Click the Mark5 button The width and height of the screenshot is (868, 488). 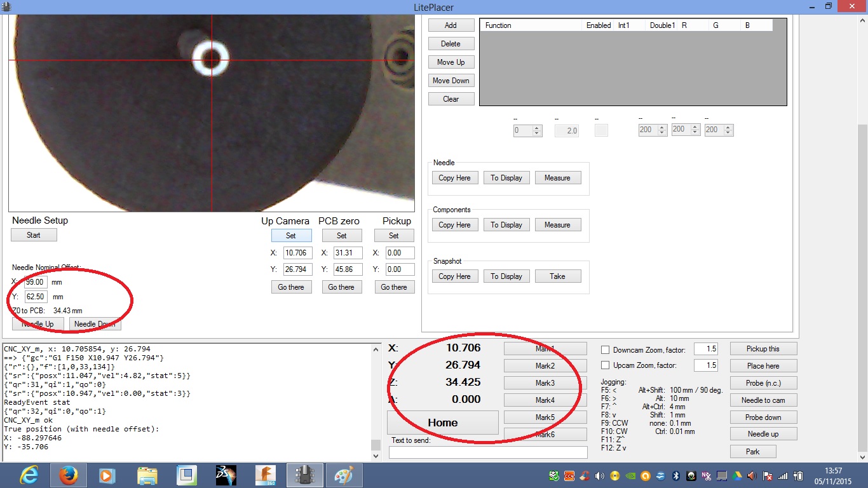click(545, 417)
